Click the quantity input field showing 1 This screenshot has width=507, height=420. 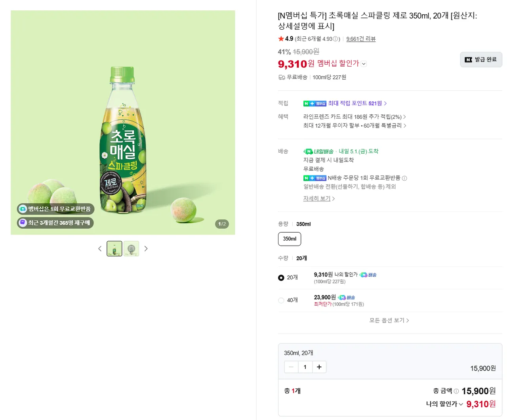(x=305, y=367)
